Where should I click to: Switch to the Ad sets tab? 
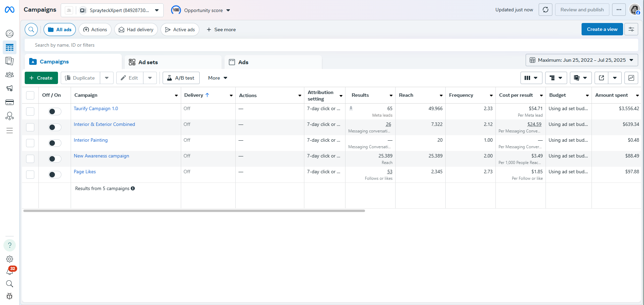coord(173,62)
